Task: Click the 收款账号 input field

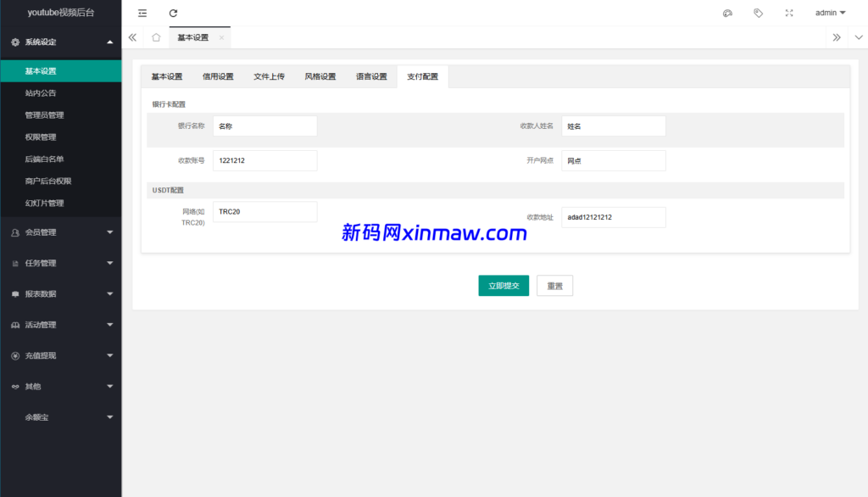Action: [x=265, y=160]
